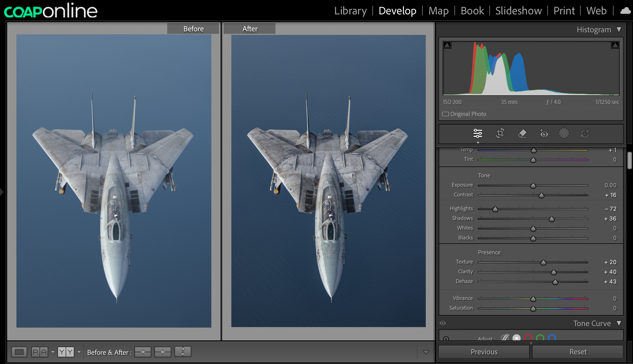
Task: Select the Healing eraser tool
Action: [522, 133]
